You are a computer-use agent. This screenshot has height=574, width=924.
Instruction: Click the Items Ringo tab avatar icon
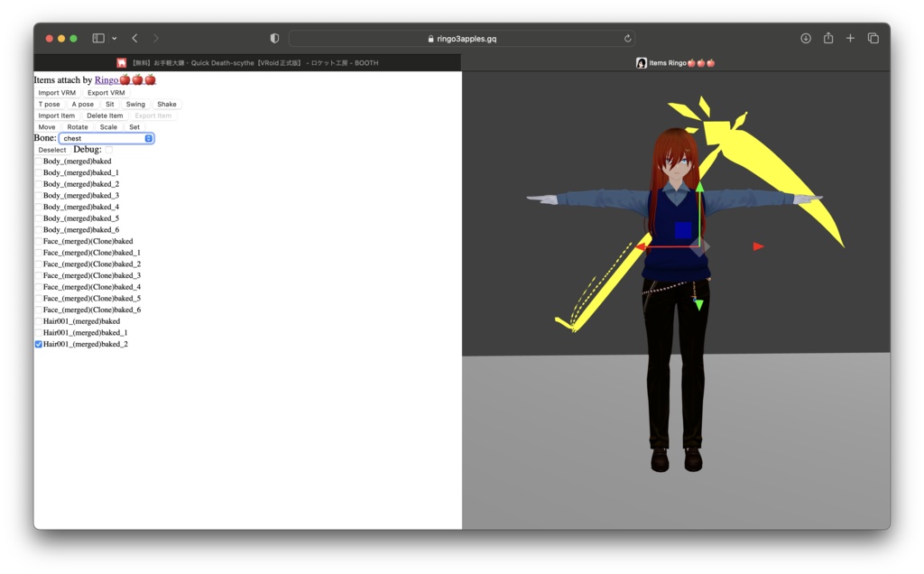[x=642, y=62]
